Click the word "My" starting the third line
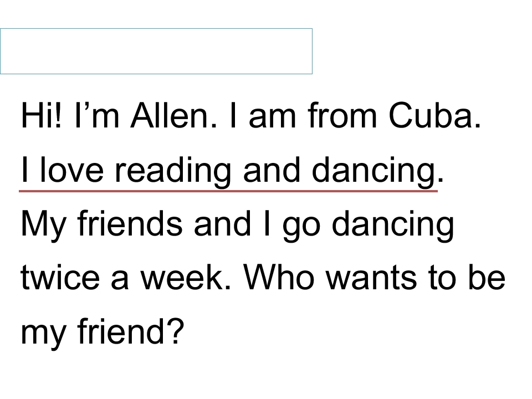532x399 pixels. coord(43,226)
